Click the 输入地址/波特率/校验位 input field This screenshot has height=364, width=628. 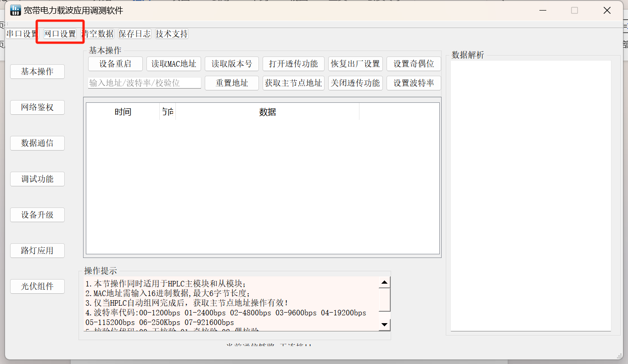point(144,83)
